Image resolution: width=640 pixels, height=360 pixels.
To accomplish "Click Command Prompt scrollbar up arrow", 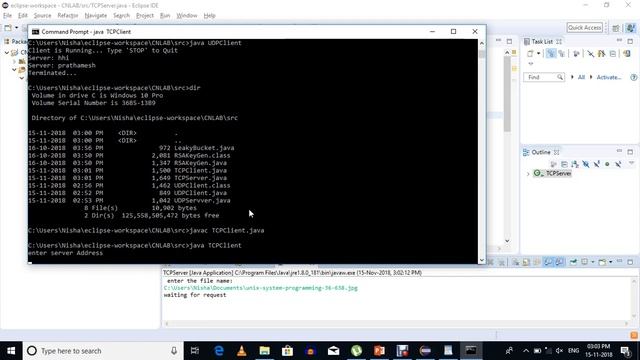I will [482, 43].
